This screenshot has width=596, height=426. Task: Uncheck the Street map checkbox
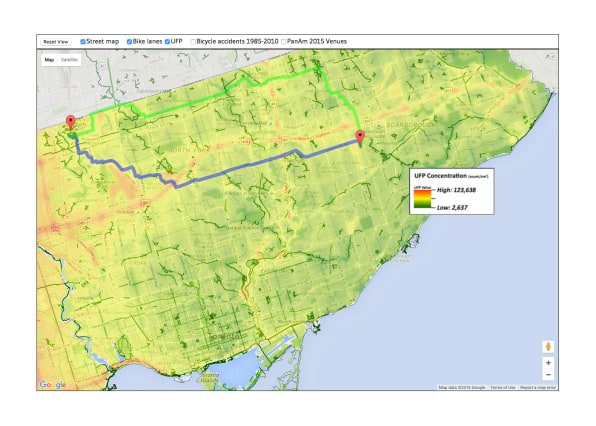click(82, 42)
